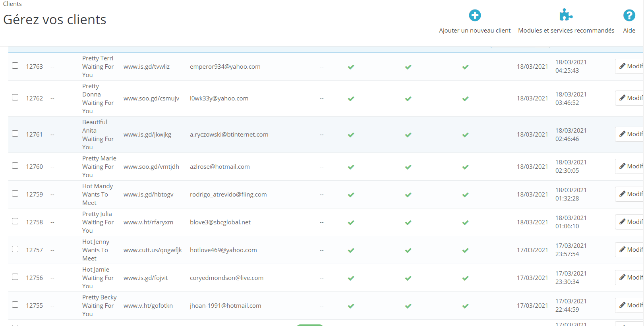The width and height of the screenshot is (644, 326).
Task: Click name Hot Jenny Wants To Meet
Action: pos(96,250)
